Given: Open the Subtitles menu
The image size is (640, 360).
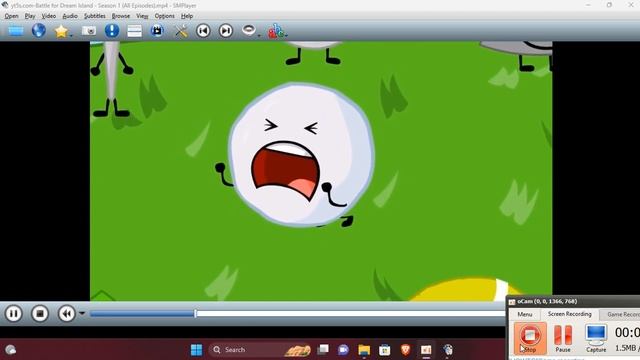Looking at the screenshot, I should pyautogui.click(x=95, y=16).
